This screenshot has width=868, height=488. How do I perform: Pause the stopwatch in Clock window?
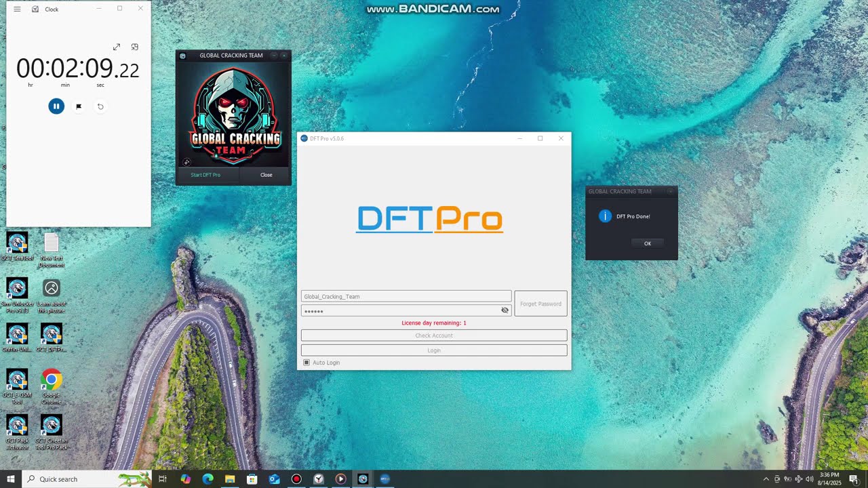point(56,106)
